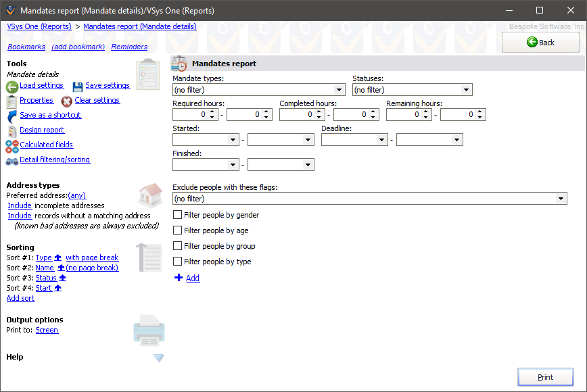Open the Bookmarks menu item
The image size is (587, 392).
tap(26, 47)
